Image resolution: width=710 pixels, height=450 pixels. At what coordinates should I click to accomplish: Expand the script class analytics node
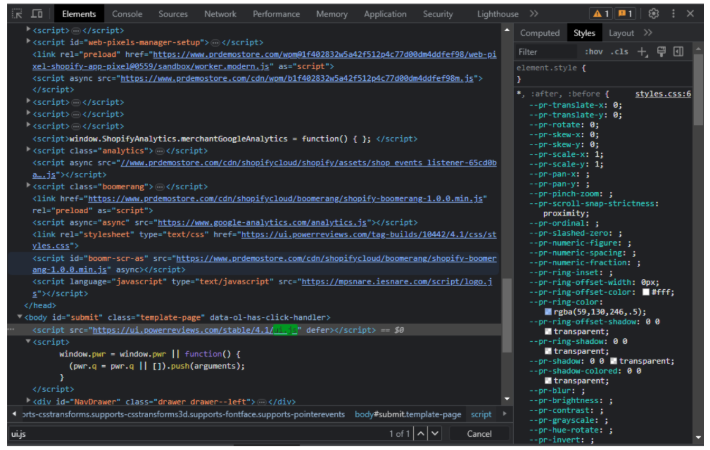click(28, 150)
